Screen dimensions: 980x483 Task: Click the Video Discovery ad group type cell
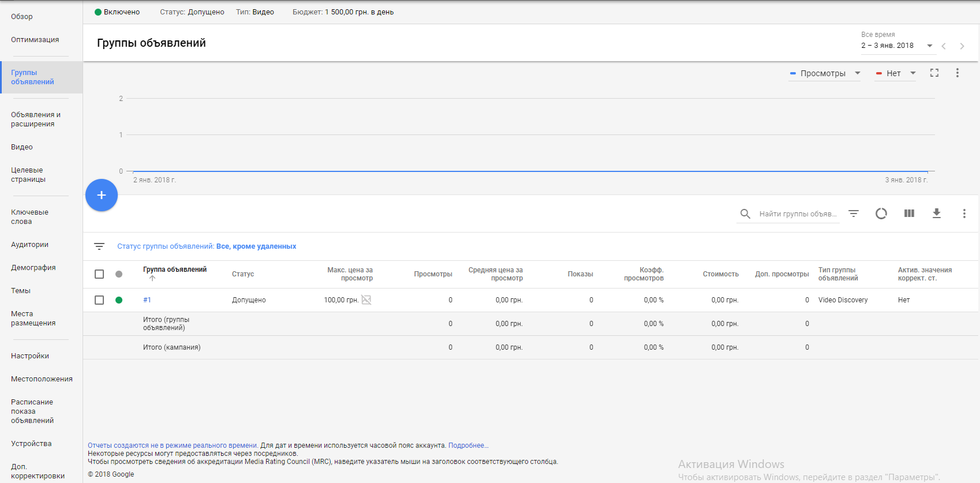click(x=843, y=300)
